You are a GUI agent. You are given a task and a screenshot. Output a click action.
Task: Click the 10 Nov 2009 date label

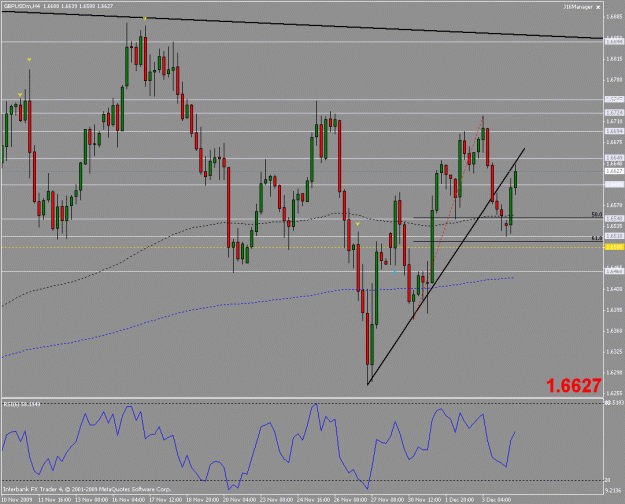click(17, 500)
